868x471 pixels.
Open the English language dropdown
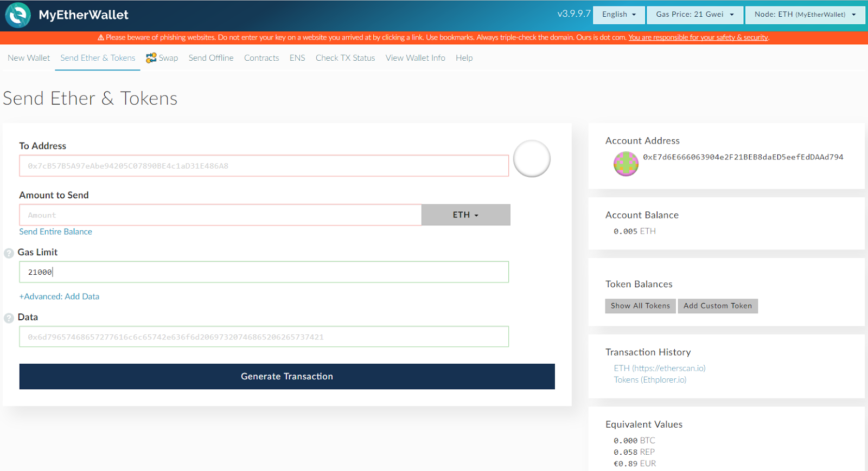point(619,15)
